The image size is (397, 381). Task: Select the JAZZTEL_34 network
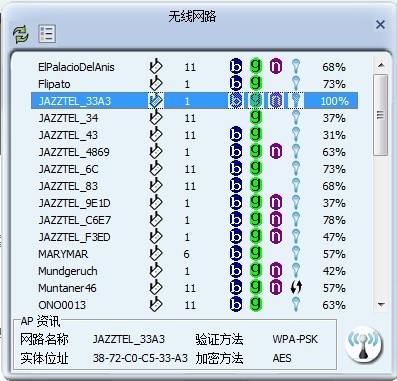point(194,118)
